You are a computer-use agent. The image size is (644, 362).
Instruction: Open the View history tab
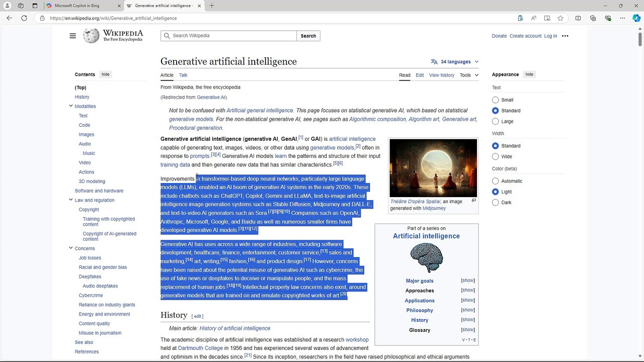point(442,75)
